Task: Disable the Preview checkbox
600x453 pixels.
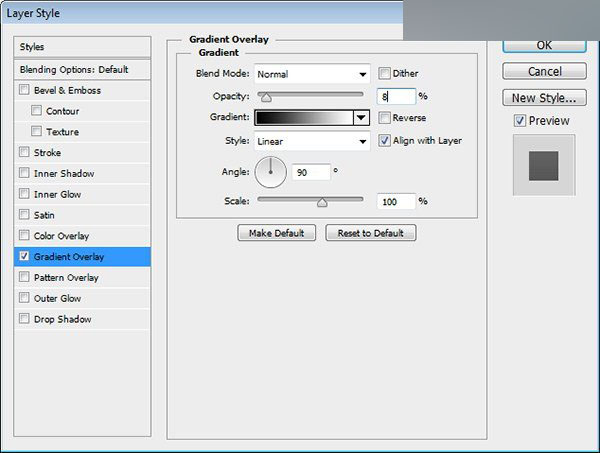Action: pyautogui.click(x=519, y=121)
